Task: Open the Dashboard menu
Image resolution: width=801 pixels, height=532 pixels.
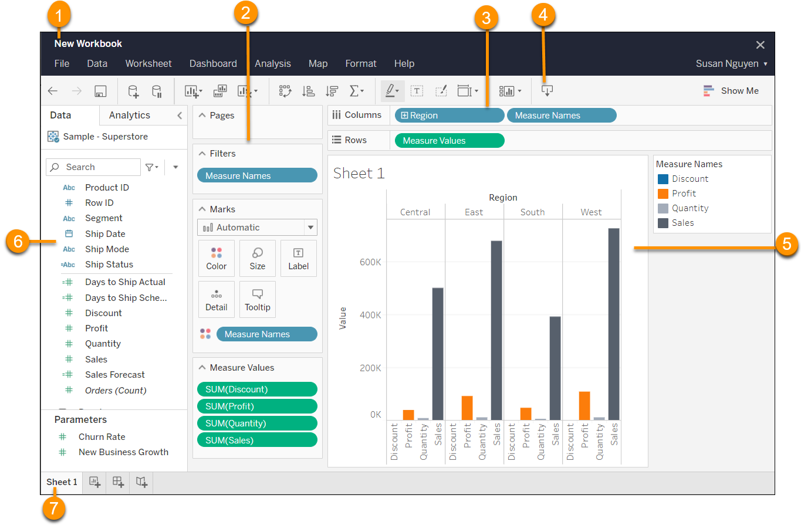Action: click(213, 63)
